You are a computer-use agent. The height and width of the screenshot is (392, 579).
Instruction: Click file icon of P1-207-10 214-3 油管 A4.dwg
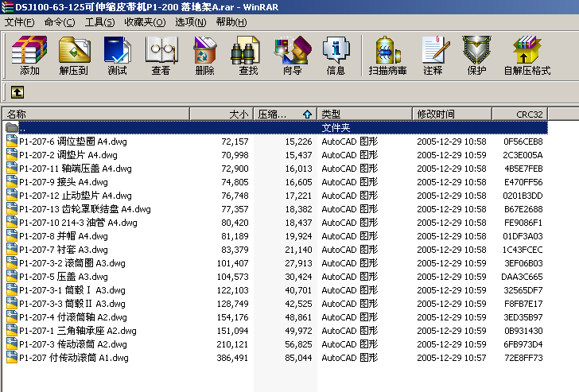tap(12, 222)
